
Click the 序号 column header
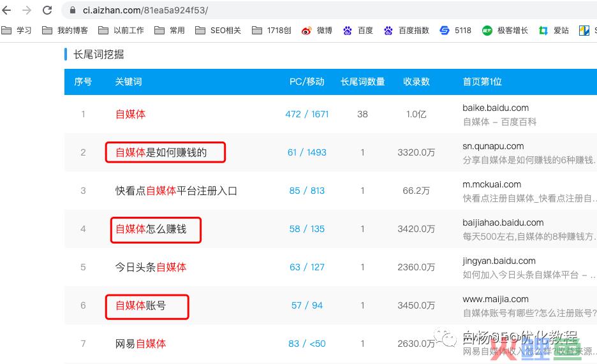[83, 82]
